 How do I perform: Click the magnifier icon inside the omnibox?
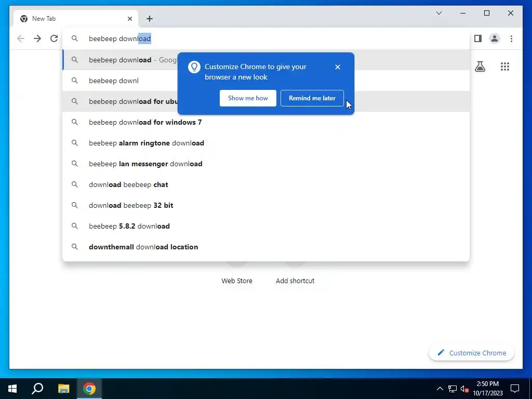(x=75, y=38)
